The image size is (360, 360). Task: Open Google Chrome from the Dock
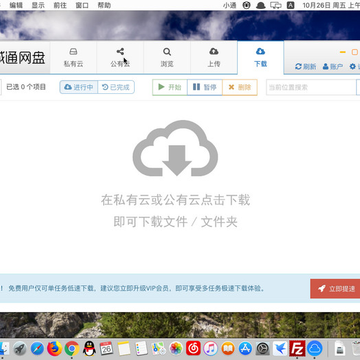click(72, 349)
